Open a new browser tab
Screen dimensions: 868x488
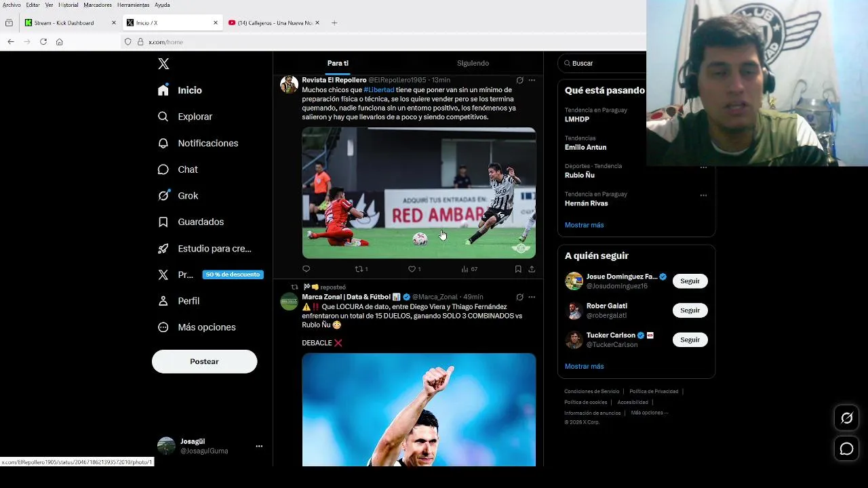point(334,22)
